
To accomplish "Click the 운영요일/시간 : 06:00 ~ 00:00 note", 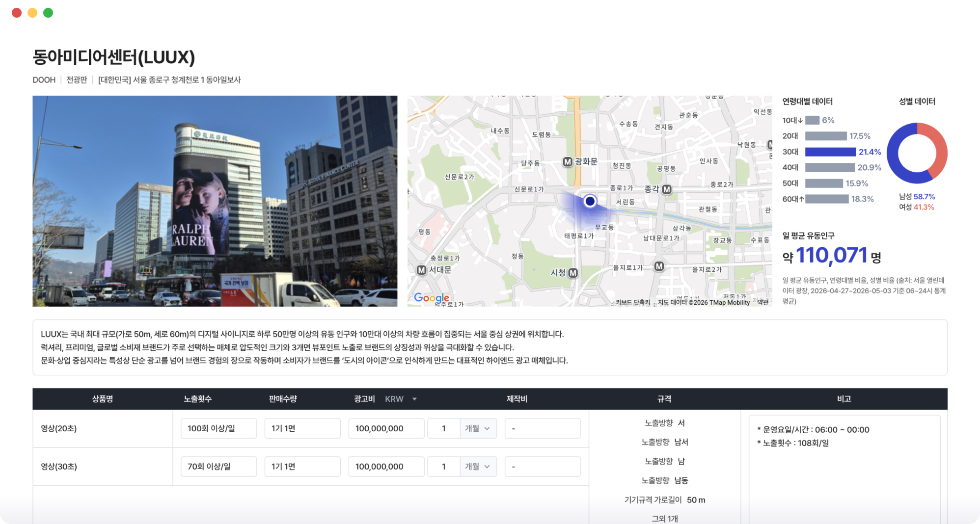I will click(x=813, y=430).
